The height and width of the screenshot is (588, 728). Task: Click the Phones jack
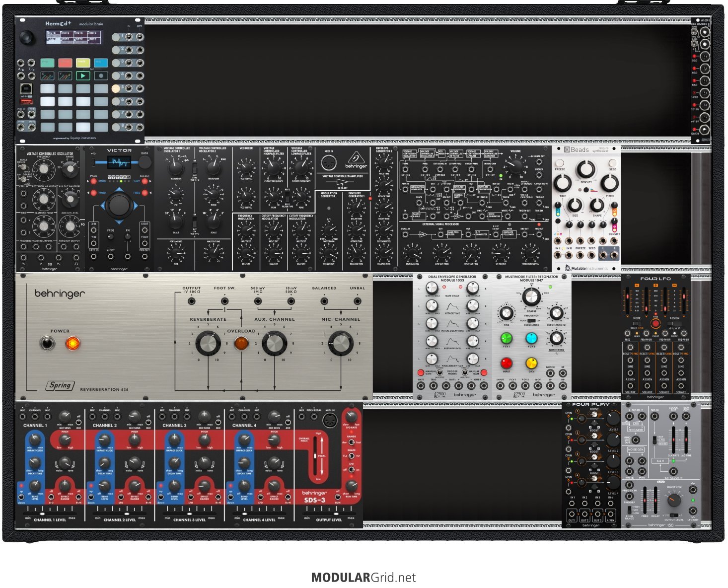[x=539, y=174]
